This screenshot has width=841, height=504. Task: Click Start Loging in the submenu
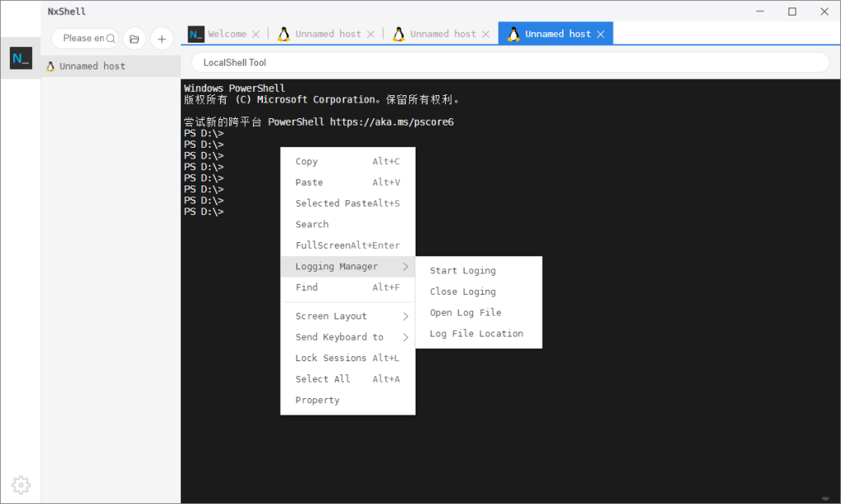click(x=462, y=270)
